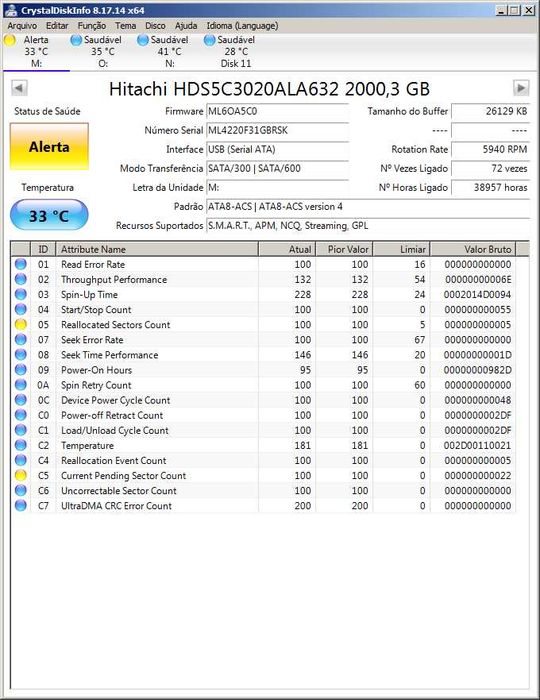Screen dimensions: 540x700
Task: Select the Current Pending Sector Count row name
Action: coord(124,475)
